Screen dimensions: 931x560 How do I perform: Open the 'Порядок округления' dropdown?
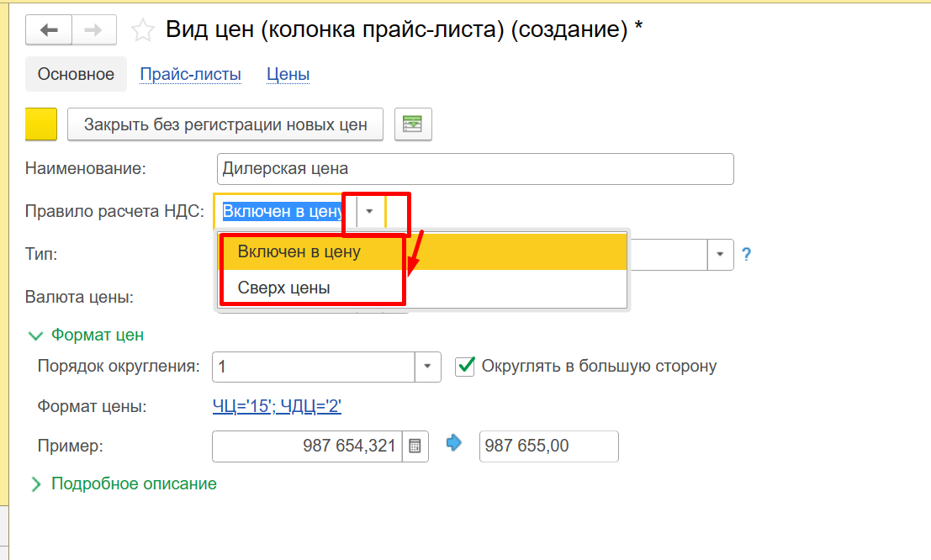(x=427, y=367)
